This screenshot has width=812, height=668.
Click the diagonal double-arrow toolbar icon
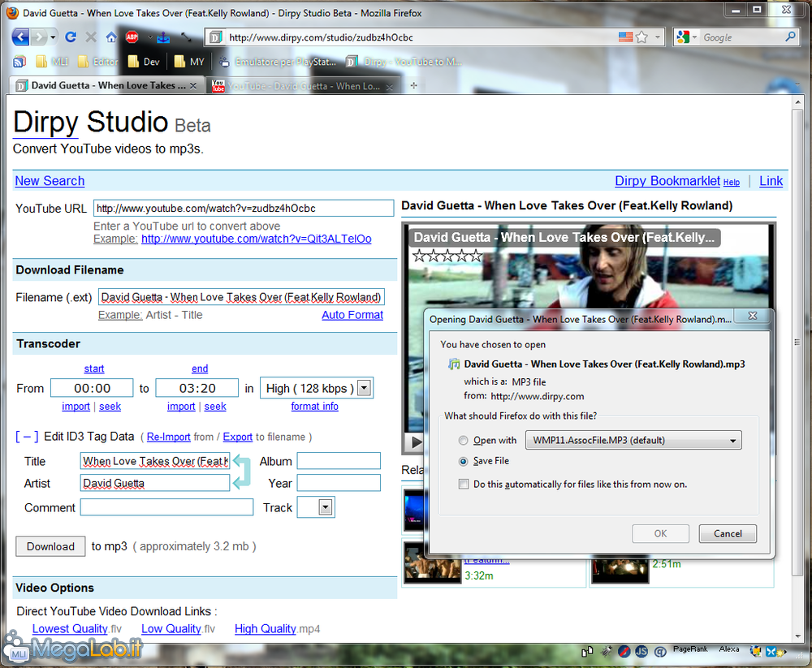(186, 37)
